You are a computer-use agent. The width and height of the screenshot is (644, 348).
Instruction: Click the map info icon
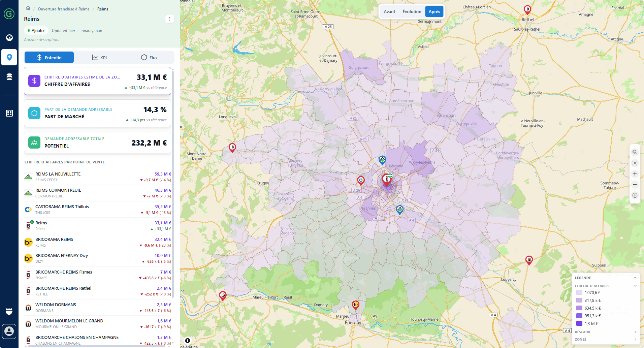click(188, 341)
